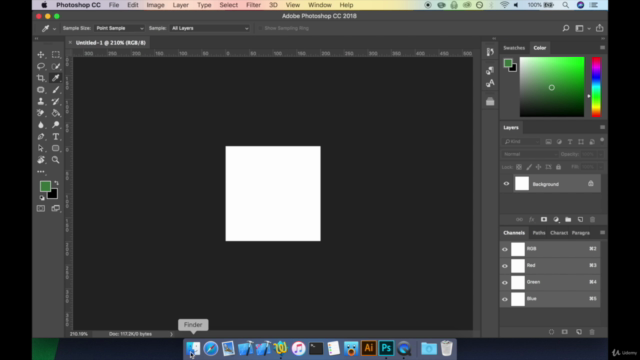Pick a color in the green color field
640x360 pixels.
pos(552,87)
